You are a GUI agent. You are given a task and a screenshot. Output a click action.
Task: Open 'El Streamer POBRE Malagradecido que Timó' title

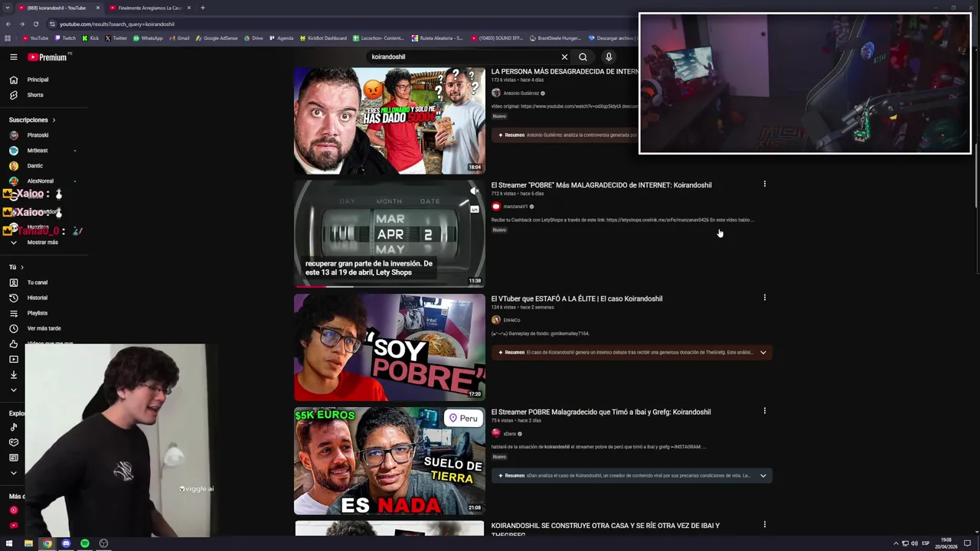click(601, 412)
